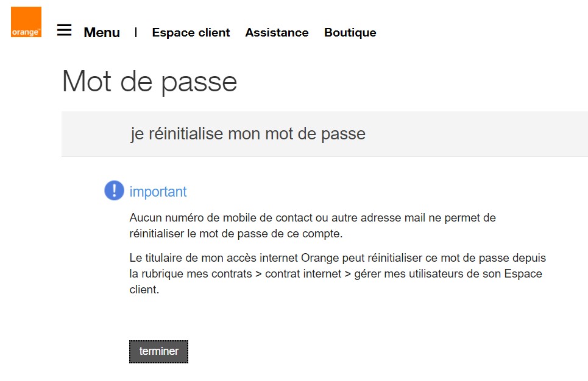Click the vertical separator after Menu

136,32
